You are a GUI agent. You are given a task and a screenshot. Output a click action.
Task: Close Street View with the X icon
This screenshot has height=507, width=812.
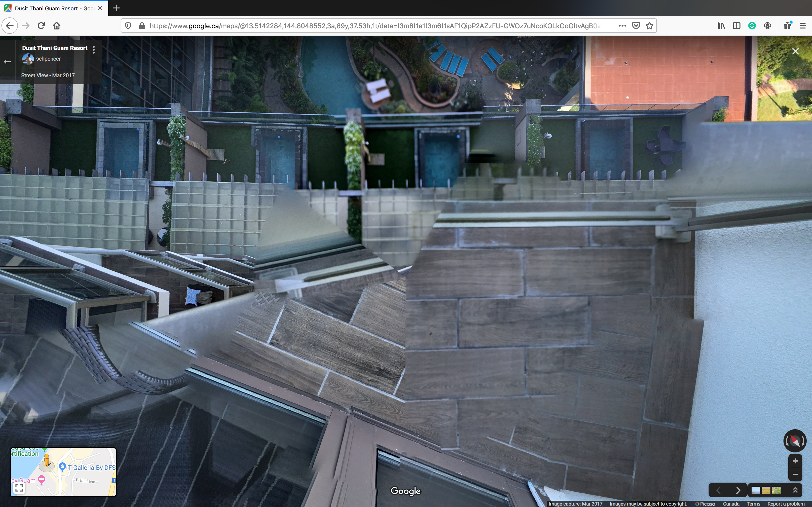pyautogui.click(x=795, y=51)
